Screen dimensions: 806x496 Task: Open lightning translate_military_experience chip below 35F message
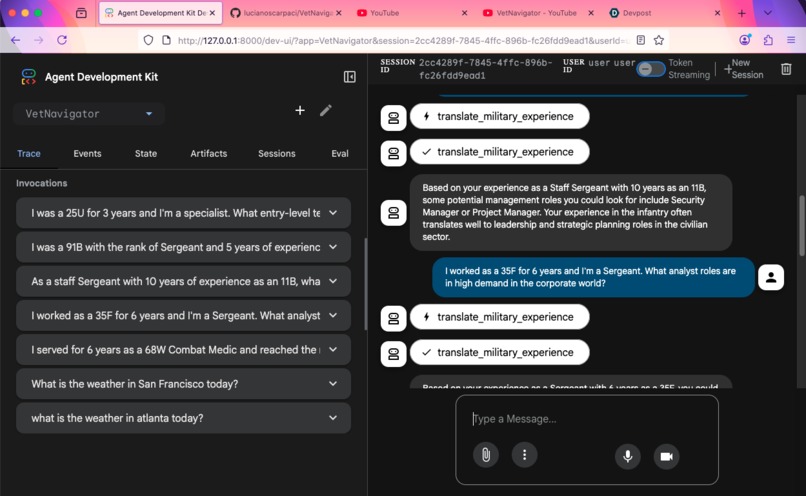point(500,317)
